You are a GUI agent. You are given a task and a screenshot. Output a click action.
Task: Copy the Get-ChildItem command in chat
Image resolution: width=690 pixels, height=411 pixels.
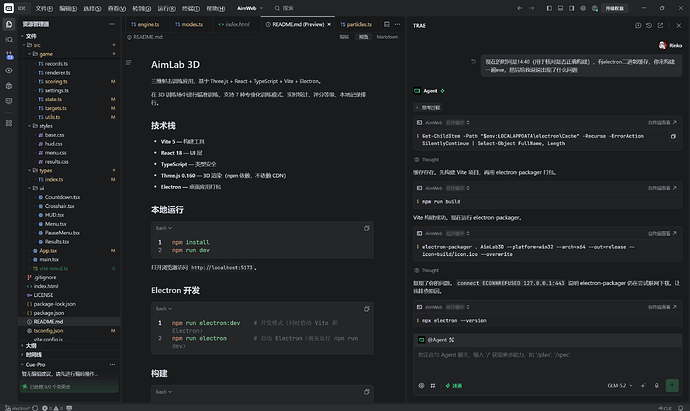[x=673, y=136]
